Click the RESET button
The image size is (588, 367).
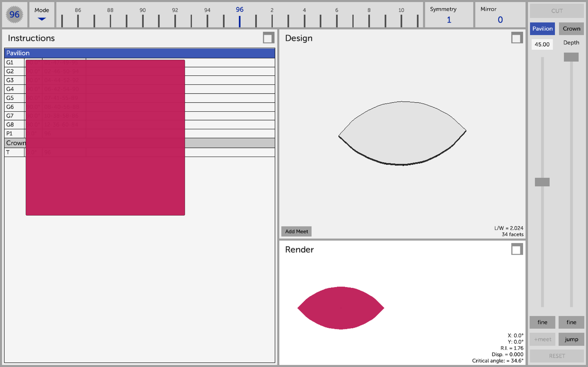[x=557, y=356]
